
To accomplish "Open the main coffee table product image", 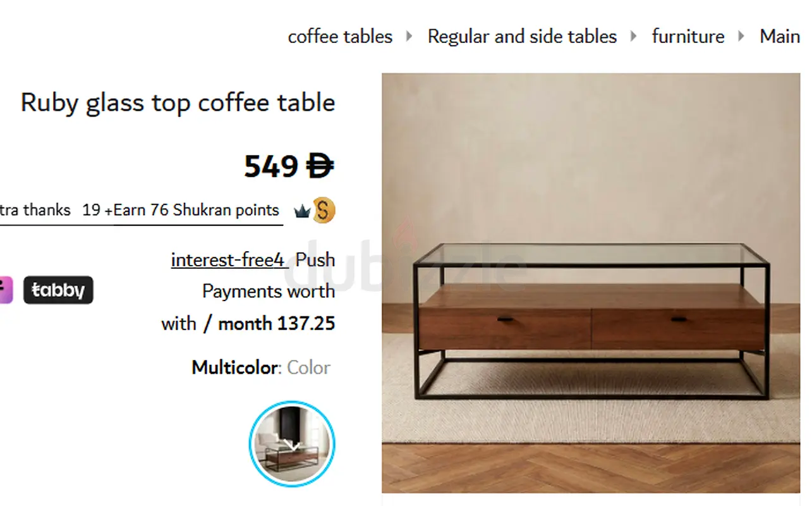I will click(591, 283).
